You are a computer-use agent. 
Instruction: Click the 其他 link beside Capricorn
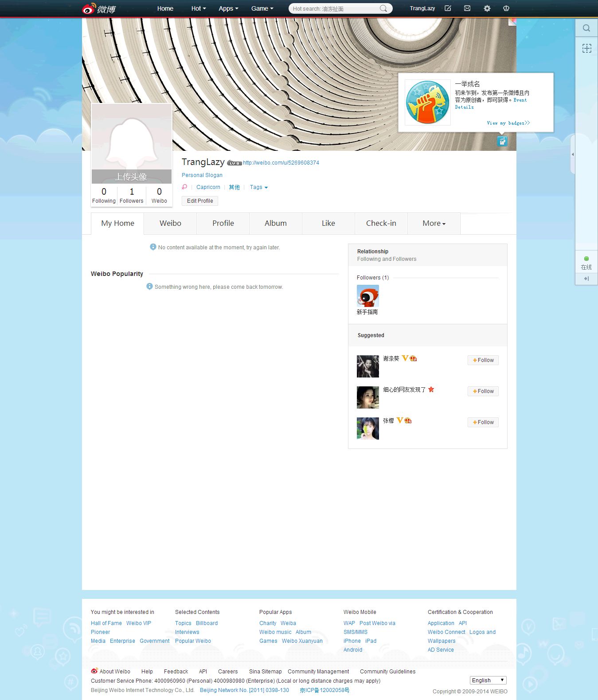click(x=234, y=187)
